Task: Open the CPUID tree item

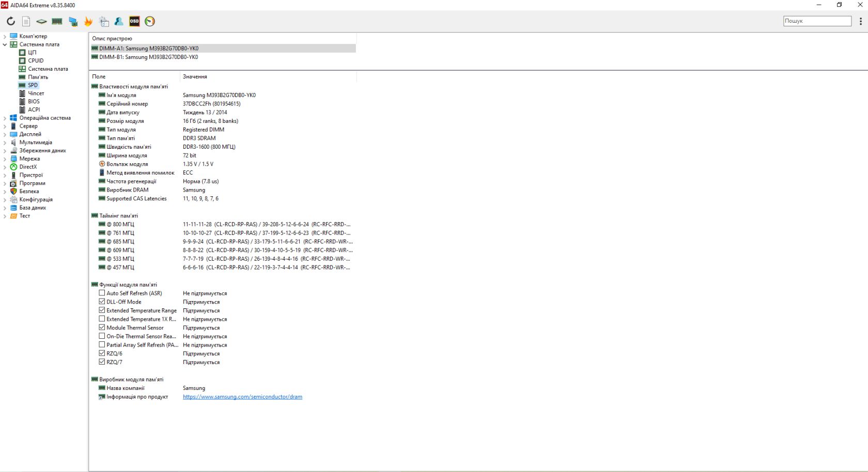Action: (x=36, y=60)
